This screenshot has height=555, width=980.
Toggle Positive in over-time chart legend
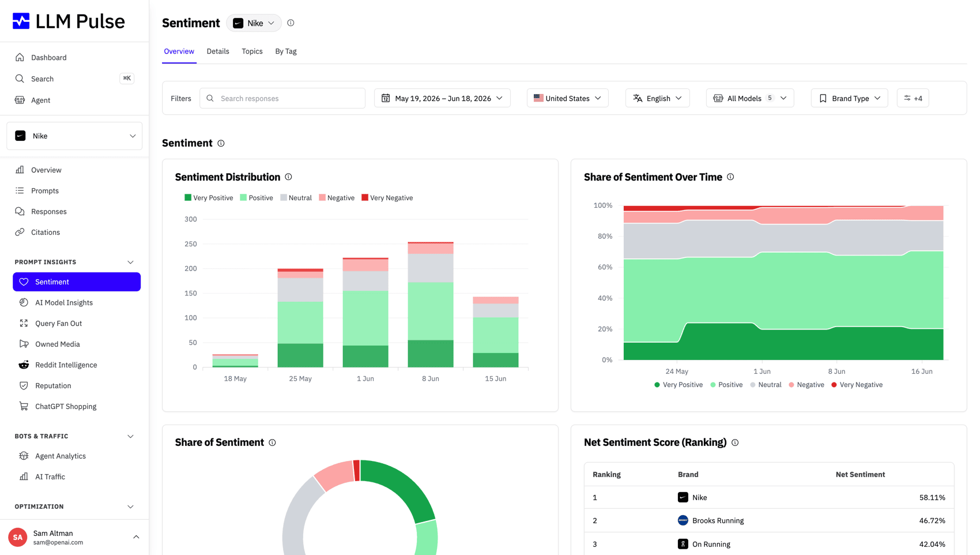coord(726,385)
